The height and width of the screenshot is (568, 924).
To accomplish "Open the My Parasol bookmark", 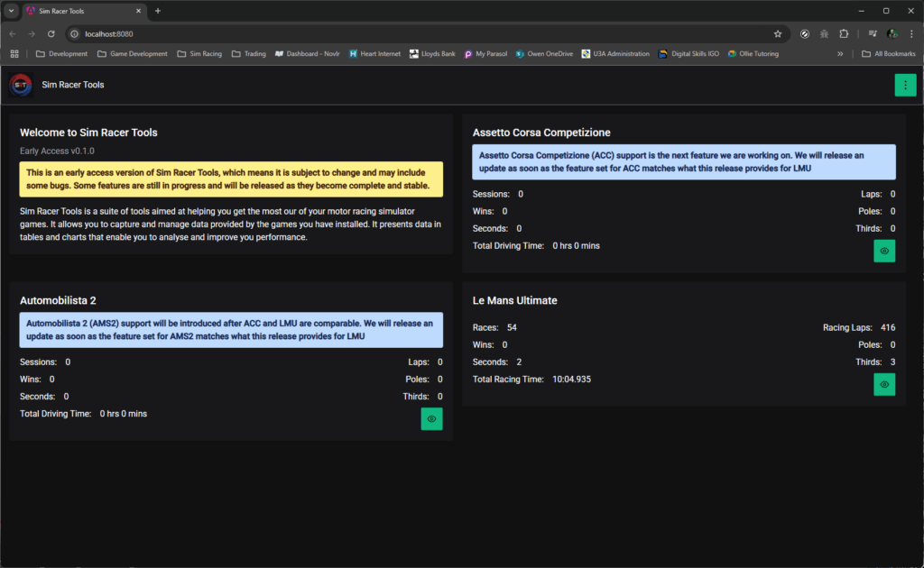I will [485, 53].
